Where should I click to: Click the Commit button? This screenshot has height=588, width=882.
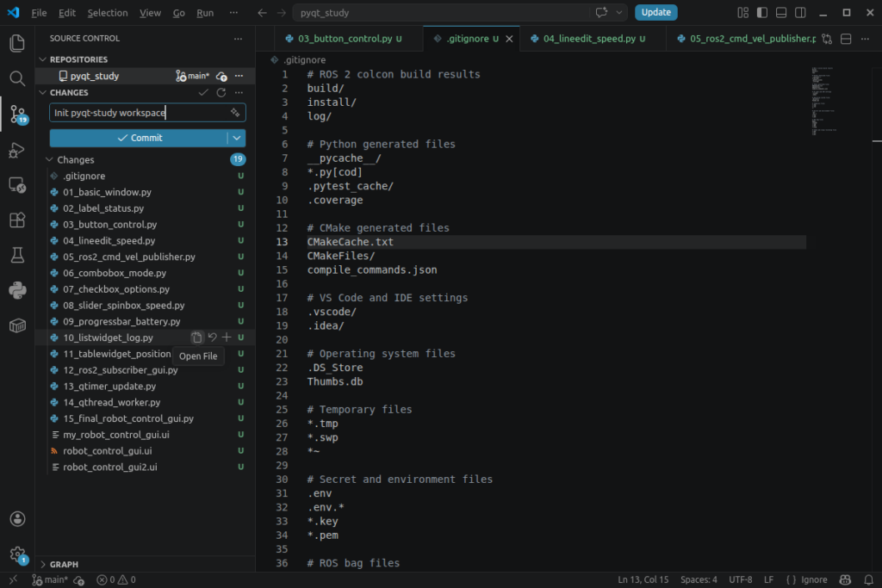[x=139, y=138]
